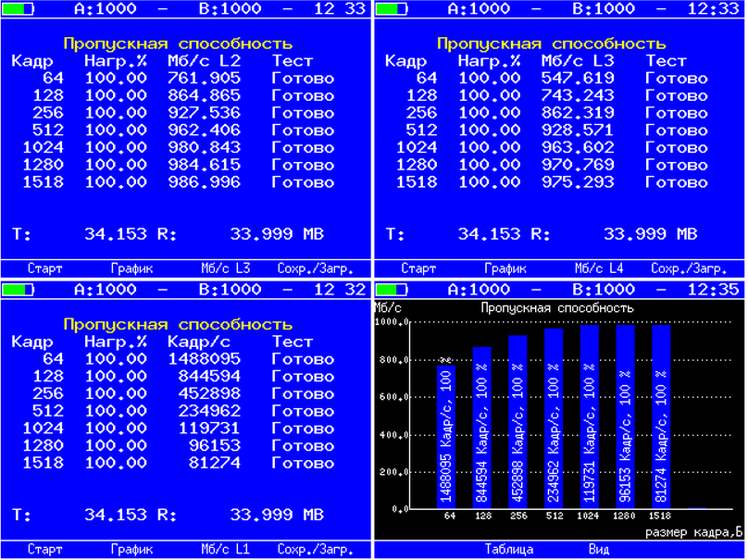This screenshot has width=748, height=560.
Task: Select the graph bar labeled 234962 Кадр/с
Action: tap(554, 418)
